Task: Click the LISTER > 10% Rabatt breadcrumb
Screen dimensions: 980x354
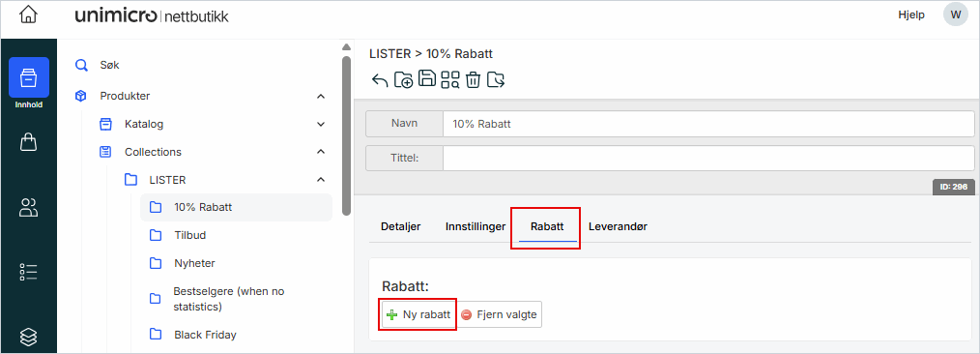Action: (431, 54)
